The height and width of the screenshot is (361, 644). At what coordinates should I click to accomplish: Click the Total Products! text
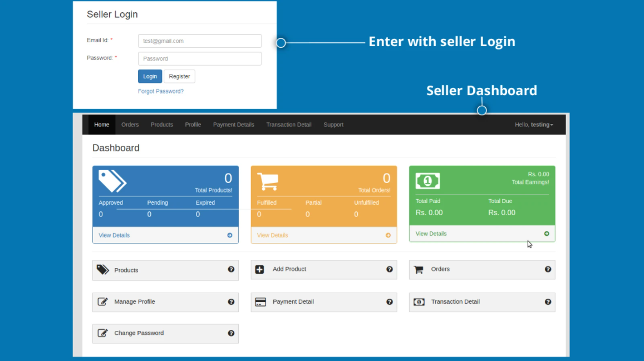point(214,190)
